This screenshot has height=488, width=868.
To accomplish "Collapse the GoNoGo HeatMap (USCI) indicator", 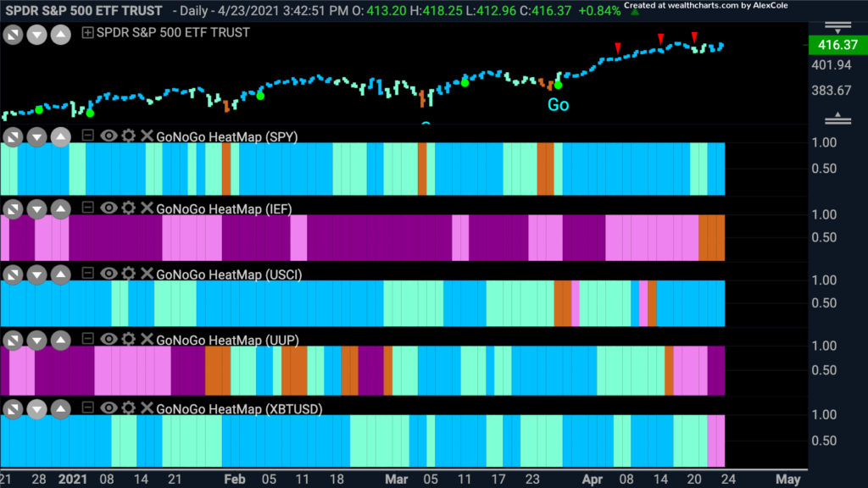I will tap(87, 273).
